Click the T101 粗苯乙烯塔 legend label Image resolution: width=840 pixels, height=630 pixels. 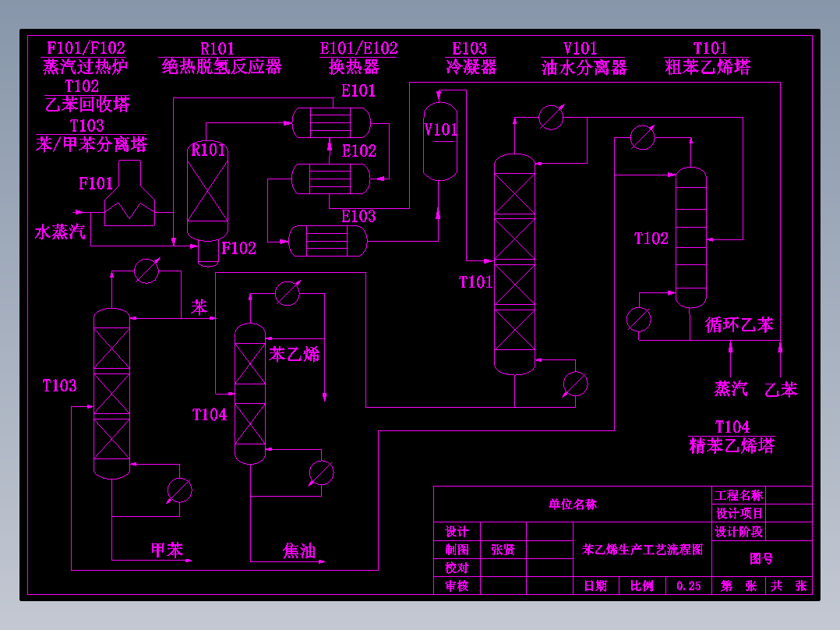tap(708, 58)
